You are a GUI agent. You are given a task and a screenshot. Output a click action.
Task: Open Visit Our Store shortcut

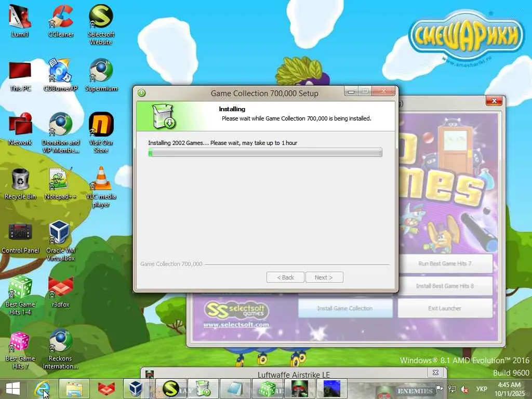pyautogui.click(x=101, y=133)
